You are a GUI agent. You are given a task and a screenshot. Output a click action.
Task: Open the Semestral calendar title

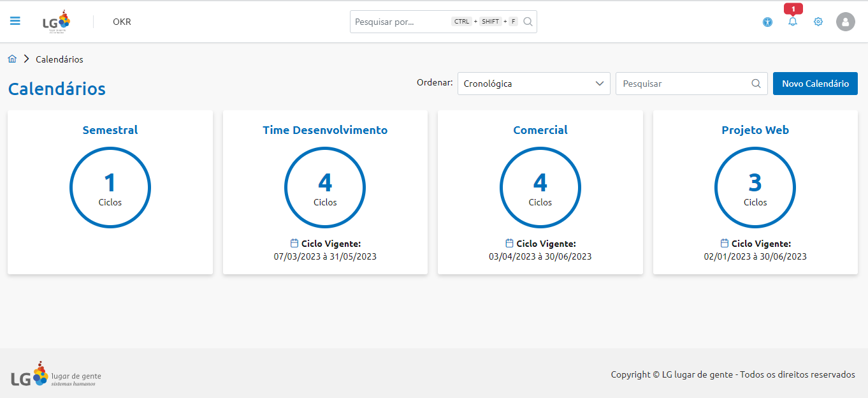pyautogui.click(x=110, y=130)
